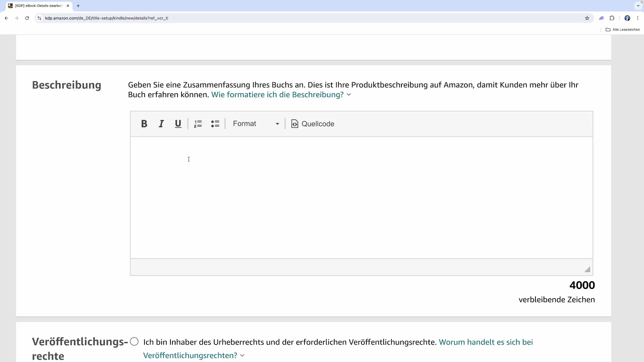Reload the KDP page

27,18
